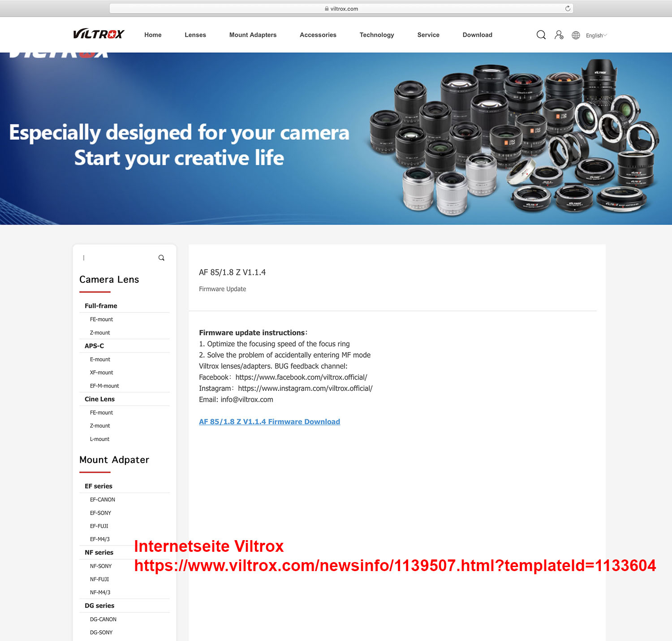The image size is (672, 641).
Task: Click the Viltrox logo in header
Action: pyautogui.click(x=99, y=34)
